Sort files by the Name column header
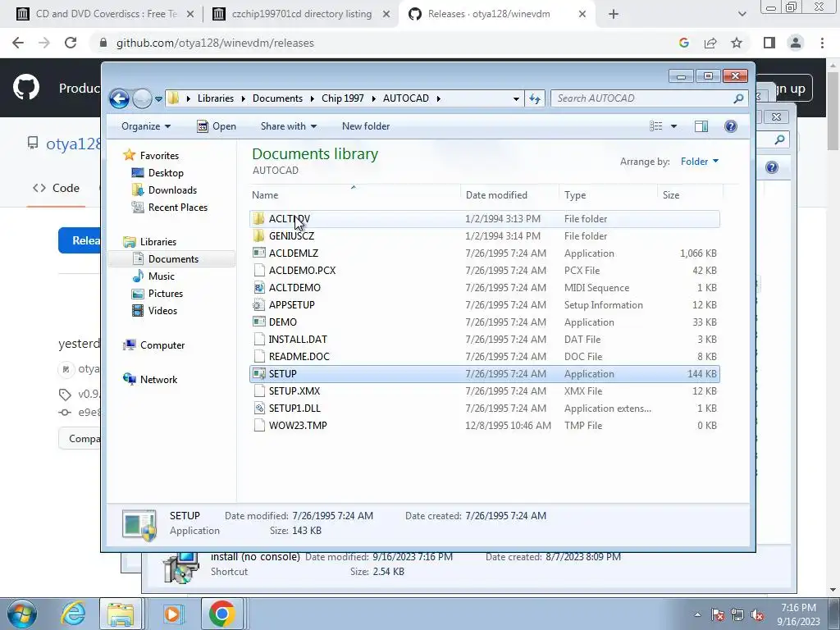The image size is (840, 630). click(354, 195)
